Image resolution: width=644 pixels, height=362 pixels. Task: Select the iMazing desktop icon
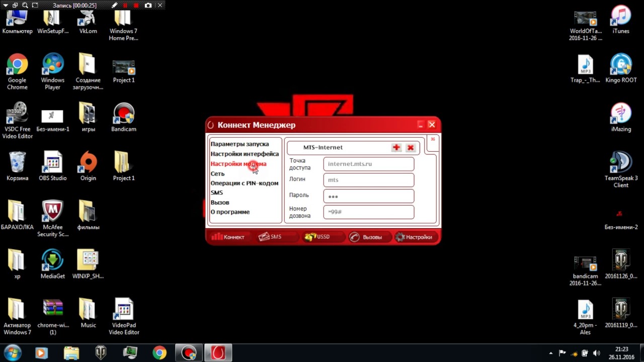click(x=621, y=118)
